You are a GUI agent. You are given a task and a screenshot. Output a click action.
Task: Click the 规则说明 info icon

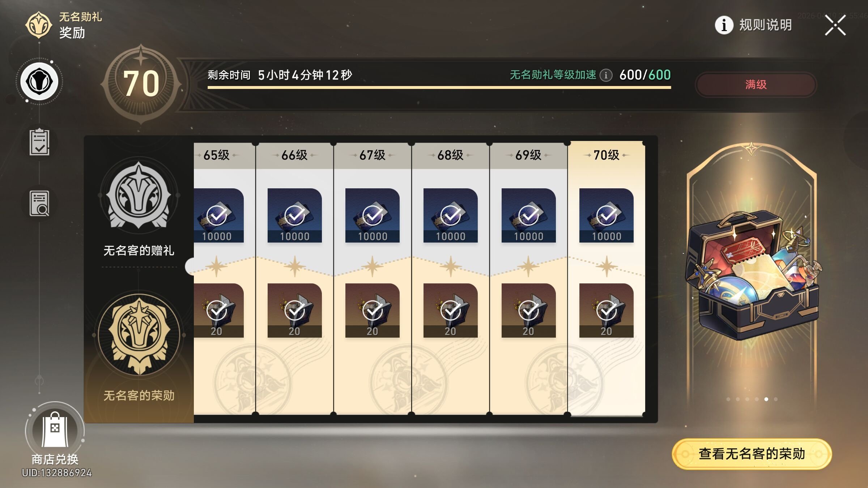pyautogui.click(x=724, y=25)
